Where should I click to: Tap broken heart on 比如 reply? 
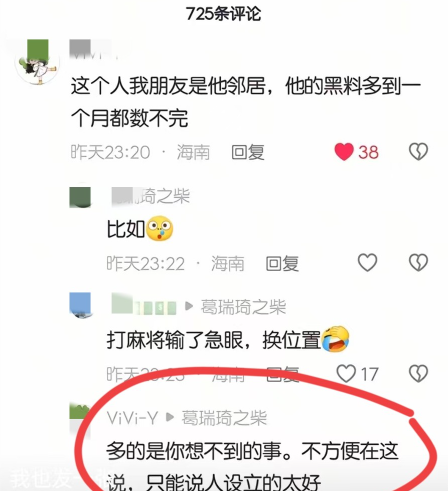pyautogui.click(x=418, y=263)
